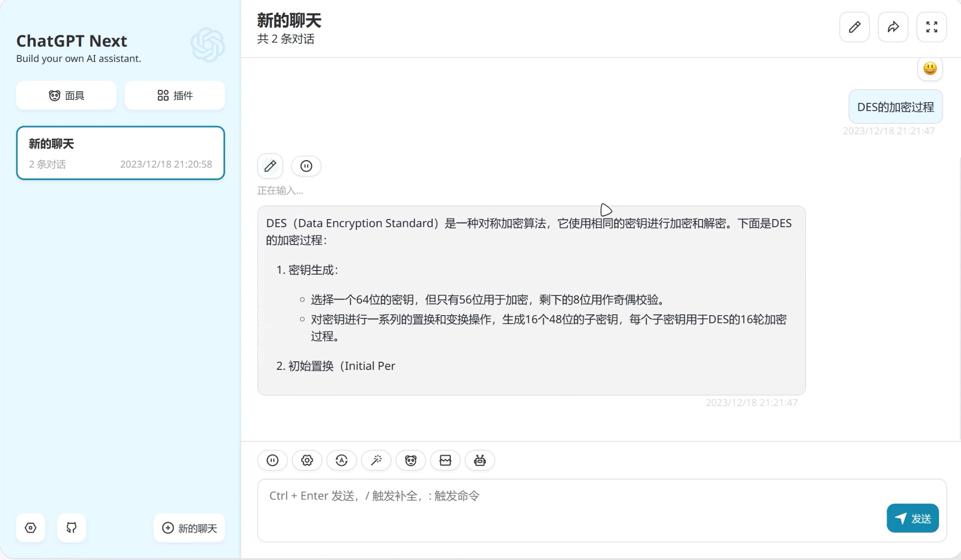961x560 pixels.
Task: Click the pause icon in chat input toolbar
Action: 272,460
